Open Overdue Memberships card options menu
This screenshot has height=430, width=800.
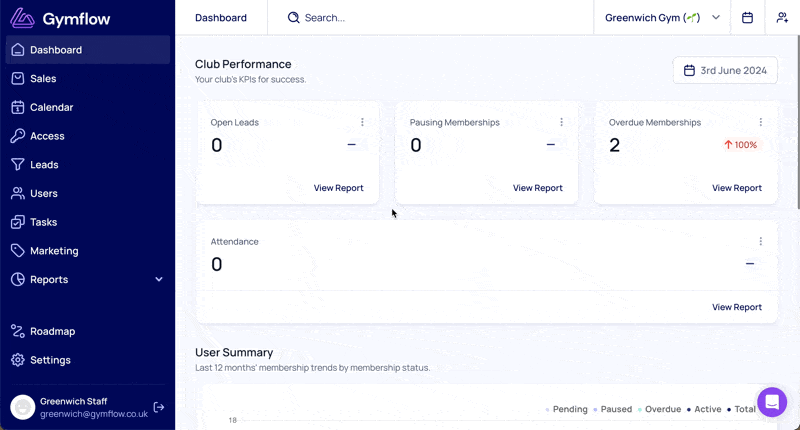pos(760,122)
